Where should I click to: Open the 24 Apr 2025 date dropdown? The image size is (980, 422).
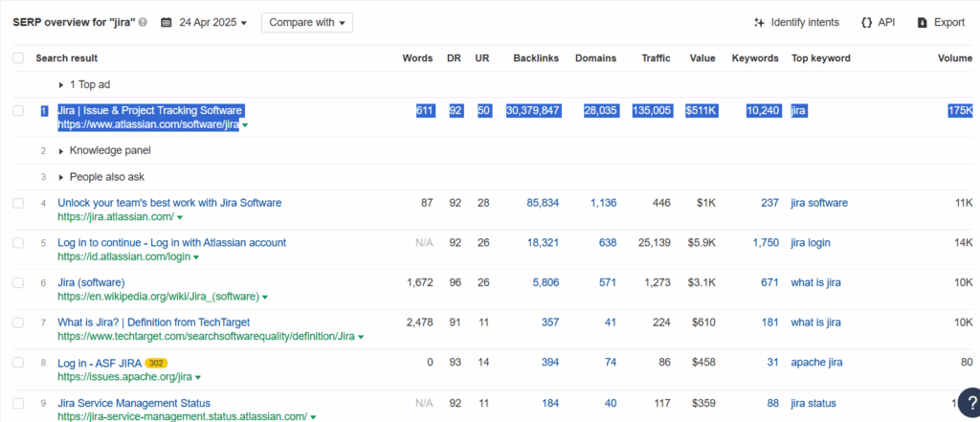click(213, 23)
